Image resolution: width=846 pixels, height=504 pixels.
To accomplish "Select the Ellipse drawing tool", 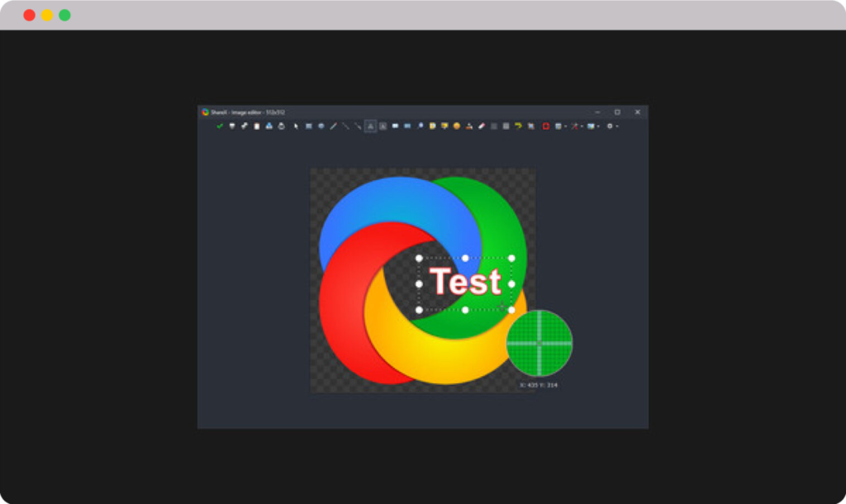I will (321, 126).
